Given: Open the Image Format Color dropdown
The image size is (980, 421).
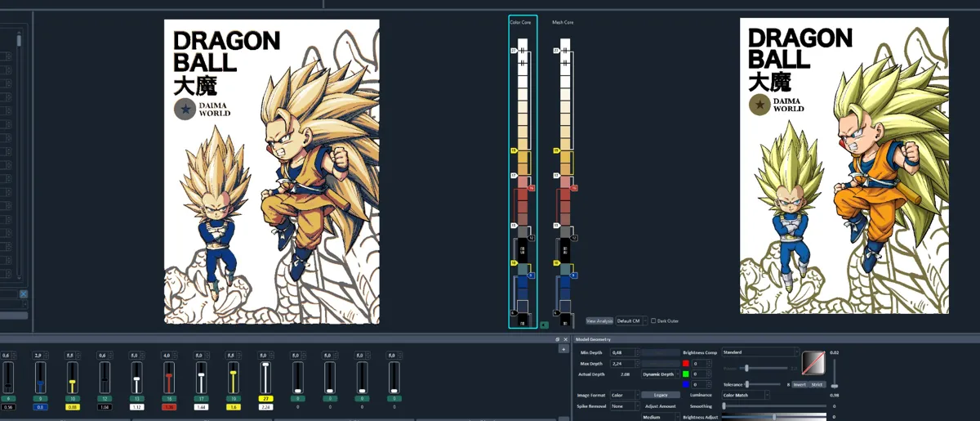Looking at the screenshot, I should click(625, 395).
